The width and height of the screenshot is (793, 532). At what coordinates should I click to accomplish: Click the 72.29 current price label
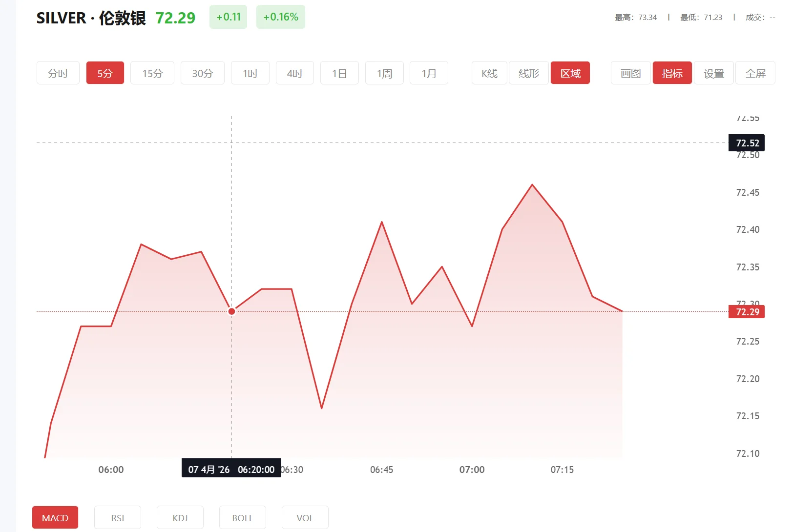pyautogui.click(x=746, y=312)
